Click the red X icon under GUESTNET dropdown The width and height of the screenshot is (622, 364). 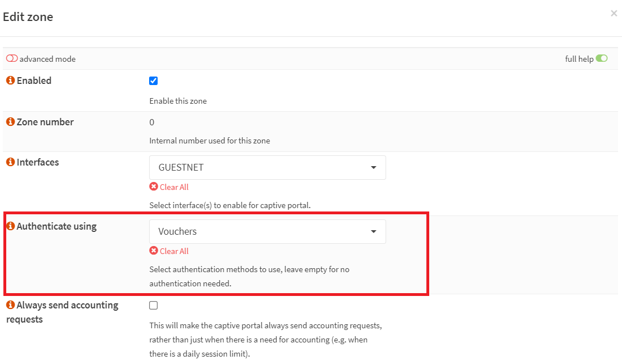(x=154, y=187)
